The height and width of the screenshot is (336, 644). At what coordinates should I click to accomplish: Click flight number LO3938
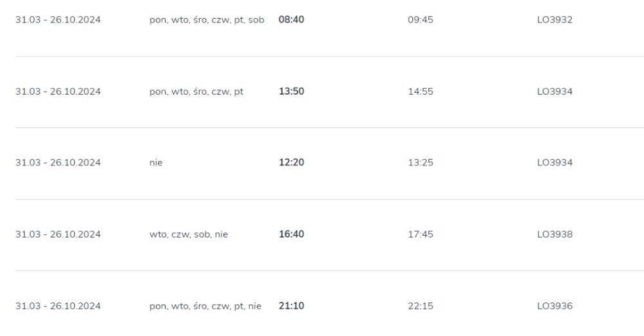coord(554,234)
